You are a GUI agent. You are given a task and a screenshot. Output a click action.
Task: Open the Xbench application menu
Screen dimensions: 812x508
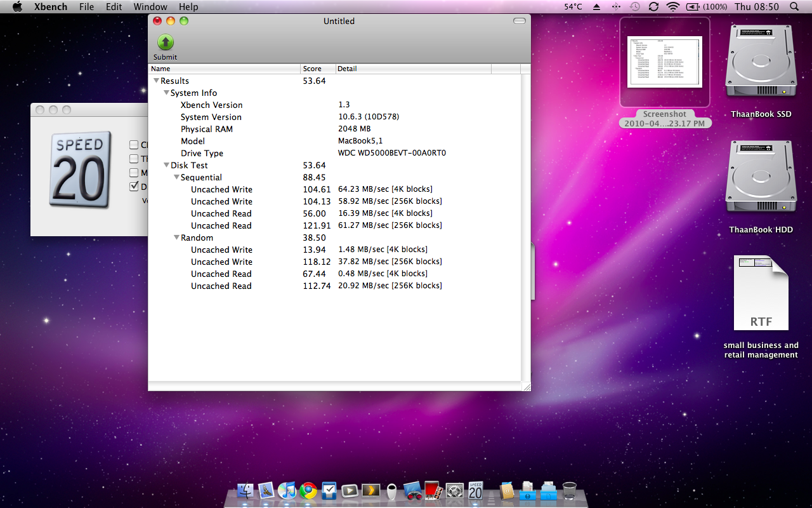coord(51,6)
